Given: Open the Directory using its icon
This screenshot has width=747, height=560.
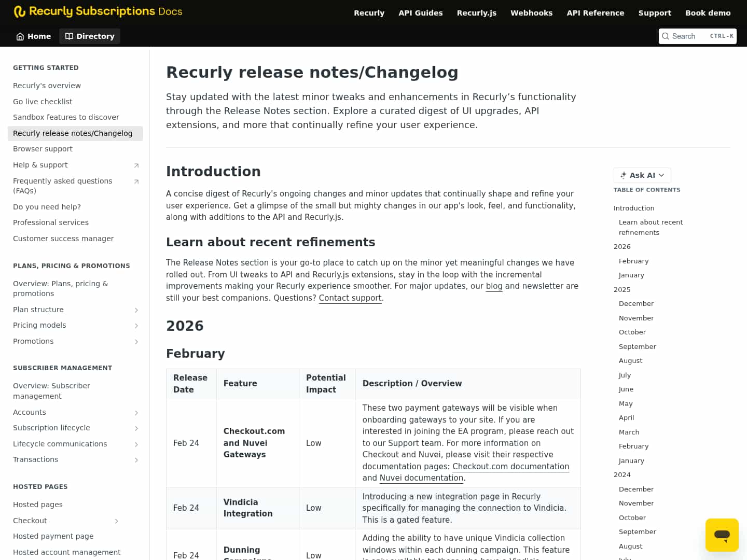Looking at the screenshot, I should tap(69, 36).
